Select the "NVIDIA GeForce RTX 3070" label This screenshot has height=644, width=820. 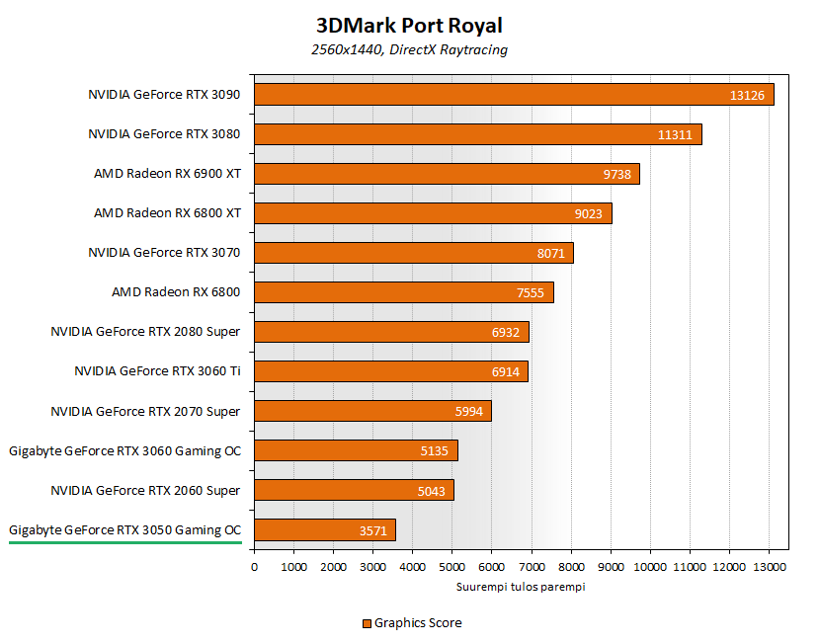click(x=164, y=253)
